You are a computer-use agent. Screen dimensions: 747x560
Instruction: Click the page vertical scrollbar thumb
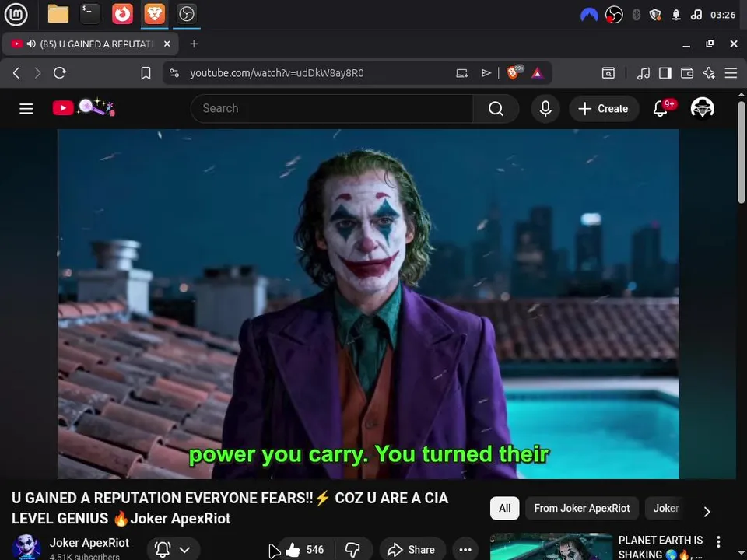[x=742, y=152]
